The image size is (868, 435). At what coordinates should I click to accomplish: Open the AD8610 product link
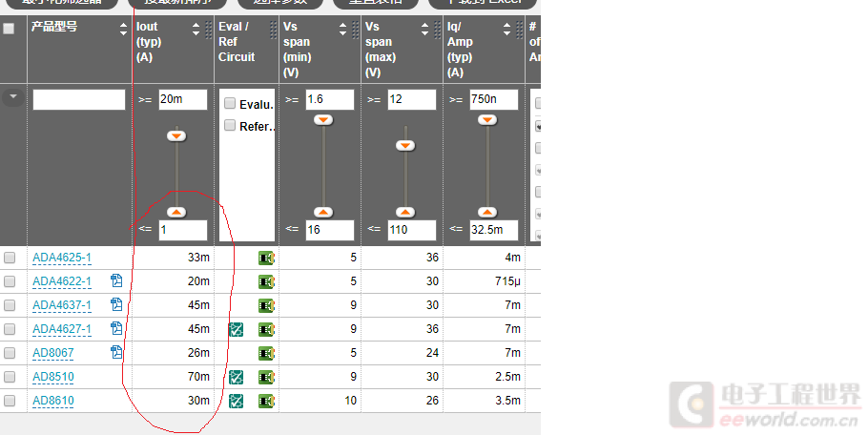coord(53,401)
